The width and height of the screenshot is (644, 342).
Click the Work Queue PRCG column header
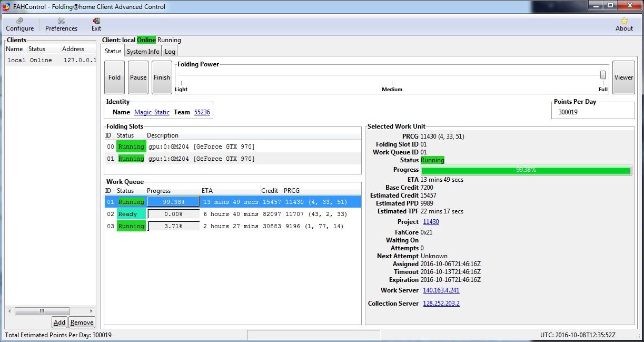[292, 191]
